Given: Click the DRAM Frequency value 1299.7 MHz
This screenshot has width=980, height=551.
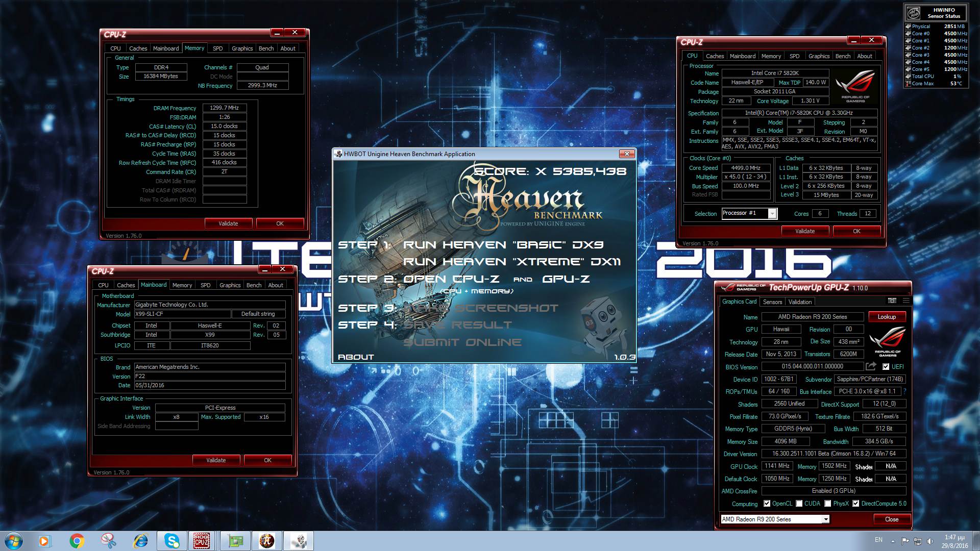Looking at the screenshot, I should click(225, 108).
